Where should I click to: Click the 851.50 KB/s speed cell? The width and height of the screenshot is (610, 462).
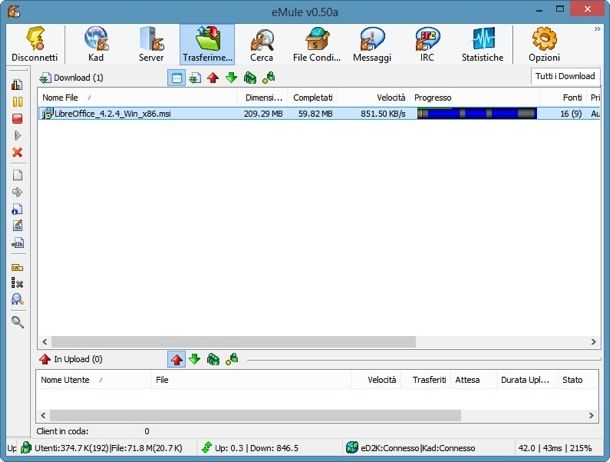click(x=383, y=114)
